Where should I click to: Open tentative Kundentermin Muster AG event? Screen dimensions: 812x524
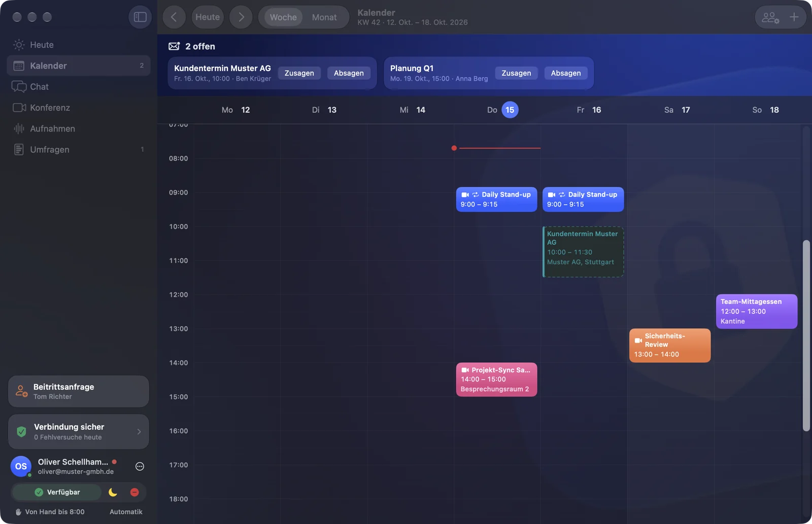[x=583, y=252]
